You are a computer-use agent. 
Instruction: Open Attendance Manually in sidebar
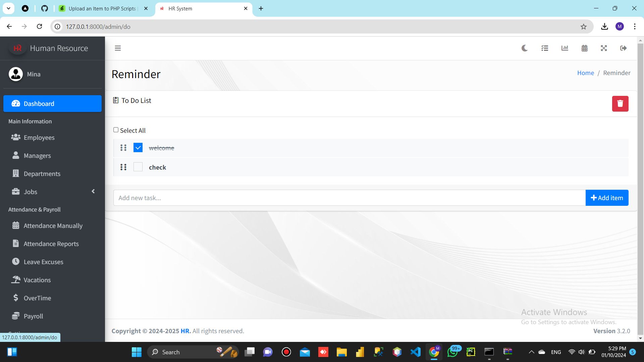click(52, 226)
